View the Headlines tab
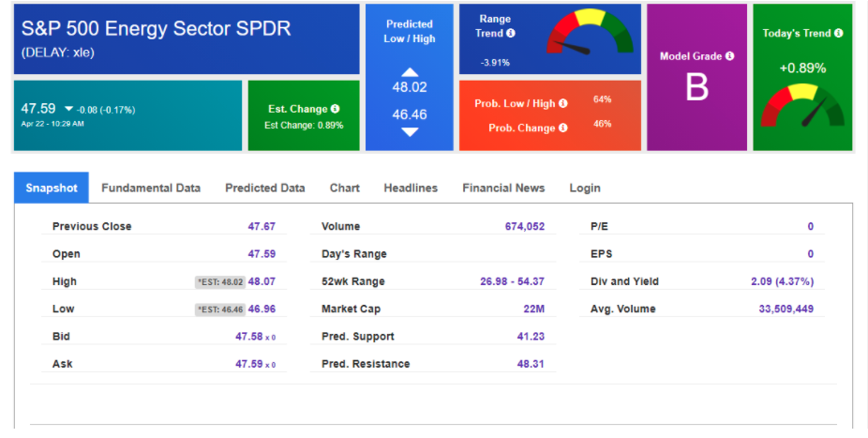Screen dimensions: 868x438 (411, 188)
